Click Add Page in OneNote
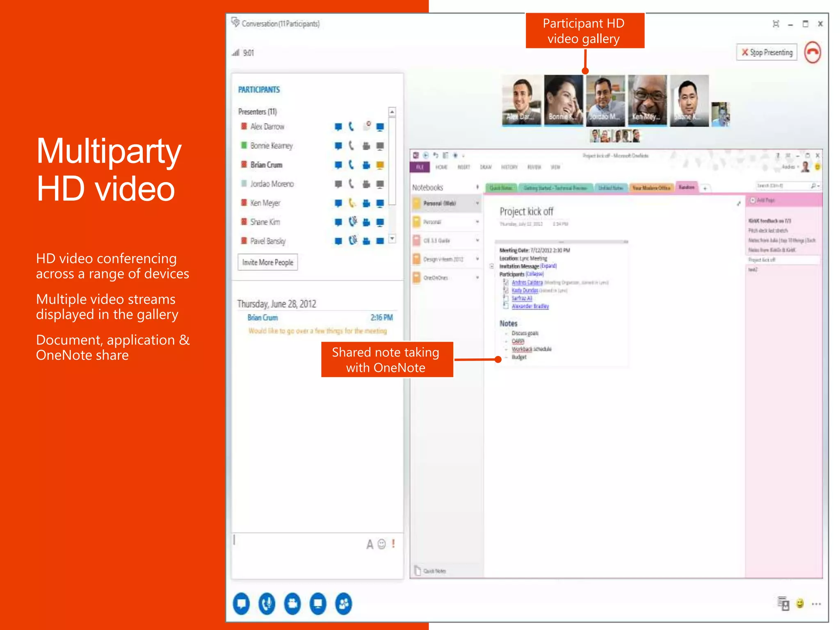Screen dimensions: 840x630 coord(762,200)
